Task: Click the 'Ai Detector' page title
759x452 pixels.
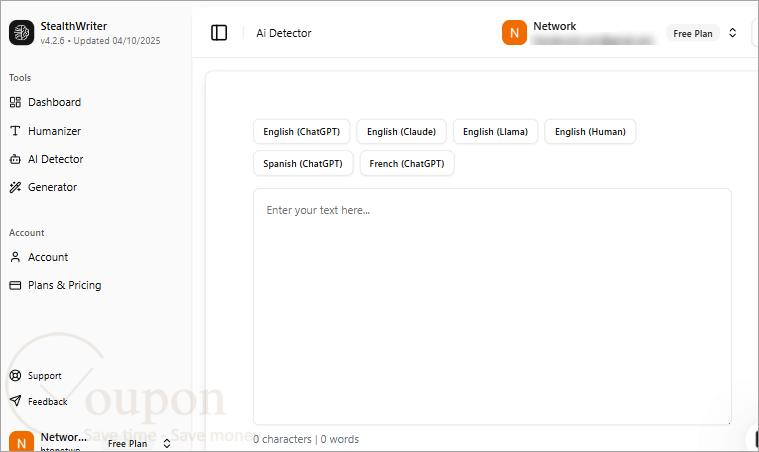Action: coord(284,33)
